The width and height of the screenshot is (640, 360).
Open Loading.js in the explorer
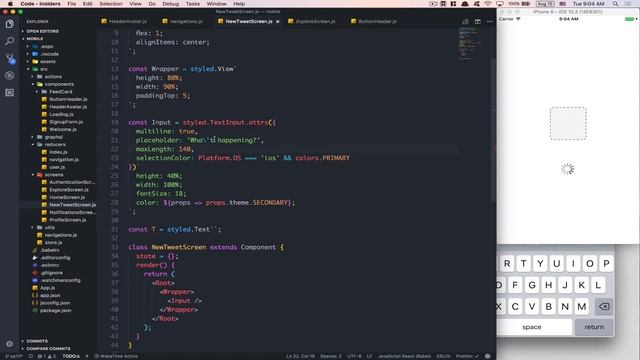click(62, 114)
